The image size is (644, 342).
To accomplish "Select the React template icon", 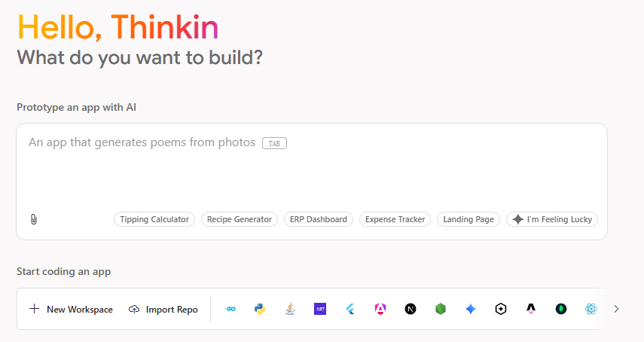I will pyautogui.click(x=591, y=309).
